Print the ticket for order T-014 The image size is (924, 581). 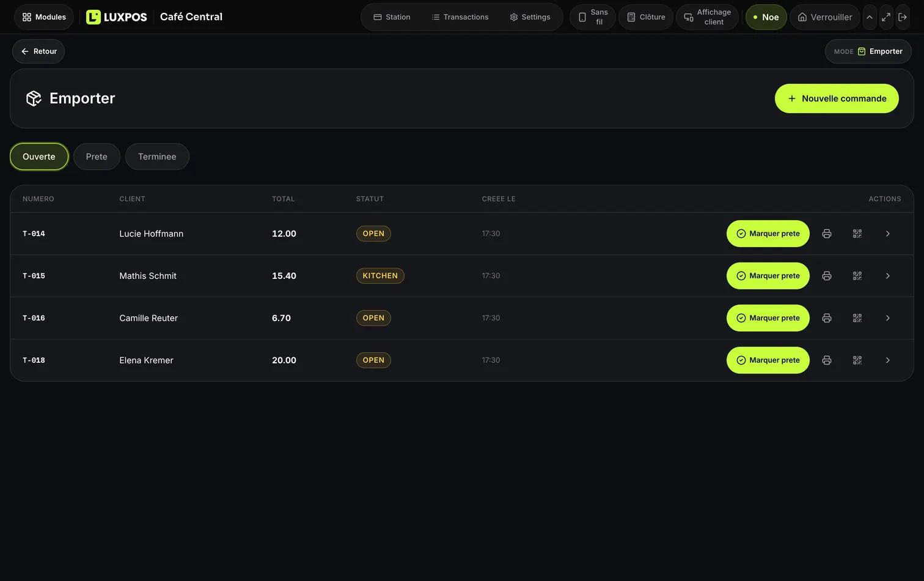tap(827, 234)
